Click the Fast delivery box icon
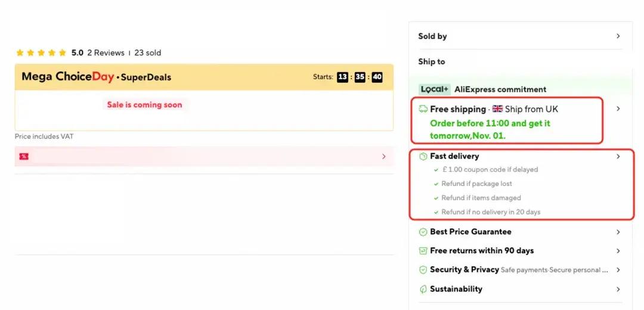Image resolution: width=644 pixels, height=310 pixels. [x=423, y=156]
